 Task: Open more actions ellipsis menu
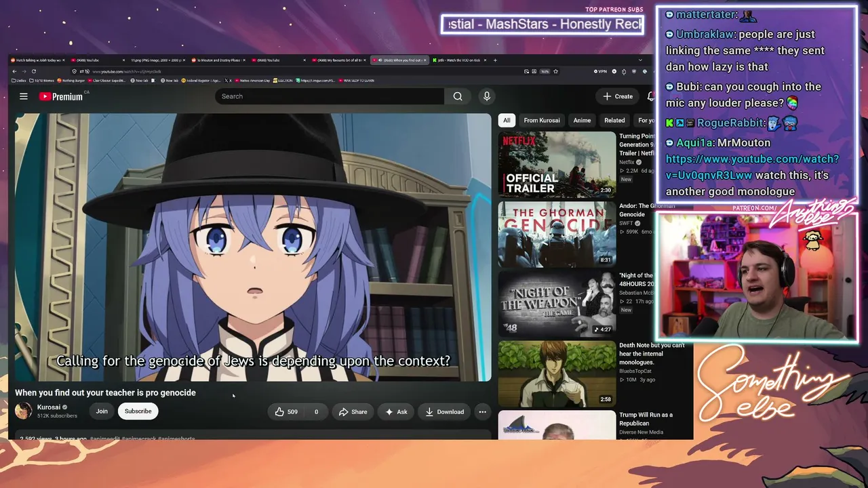(482, 411)
